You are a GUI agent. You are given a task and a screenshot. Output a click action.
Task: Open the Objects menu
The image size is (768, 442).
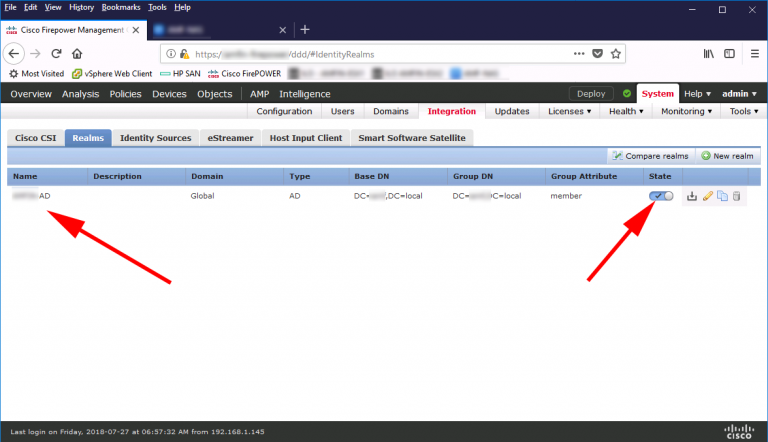(215, 94)
